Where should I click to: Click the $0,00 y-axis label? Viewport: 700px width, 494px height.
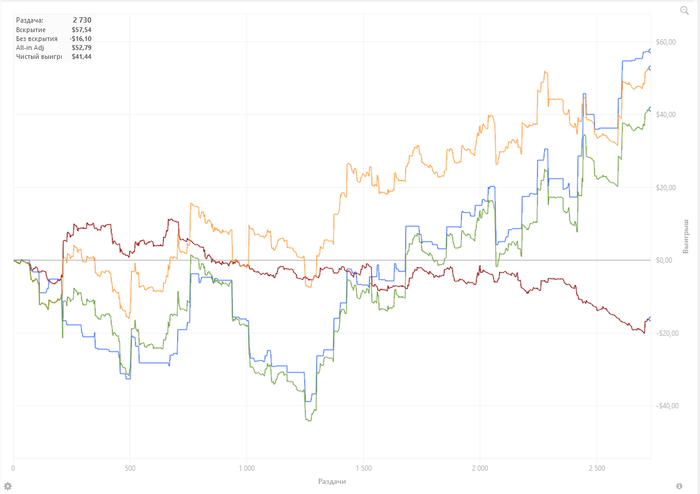pyautogui.click(x=664, y=260)
